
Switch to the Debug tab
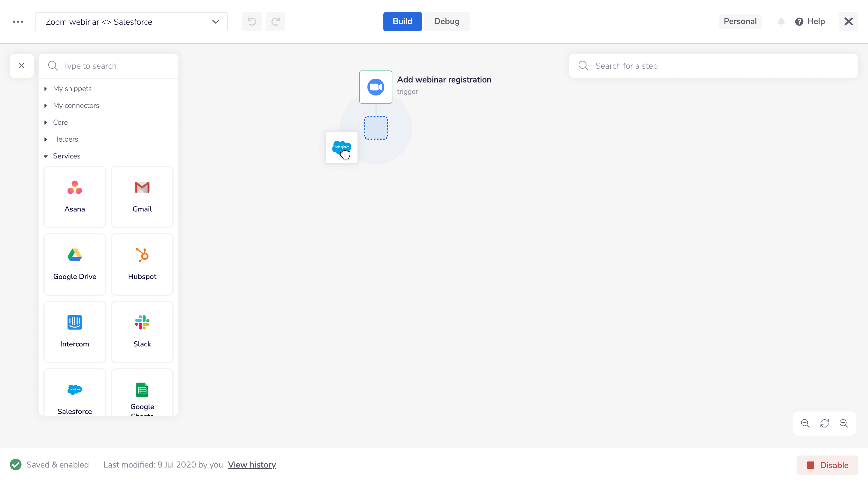pyautogui.click(x=446, y=22)
